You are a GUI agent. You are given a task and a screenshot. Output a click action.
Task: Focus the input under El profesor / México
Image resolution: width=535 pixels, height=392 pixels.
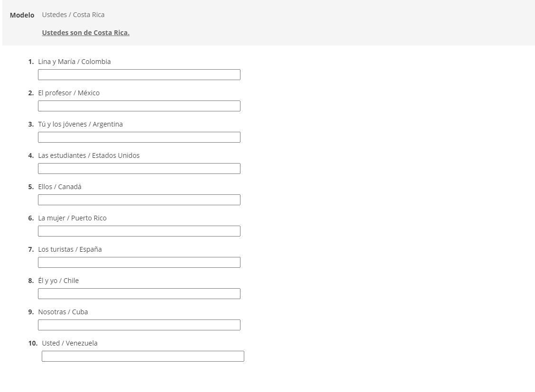click(x=139, y=106)
